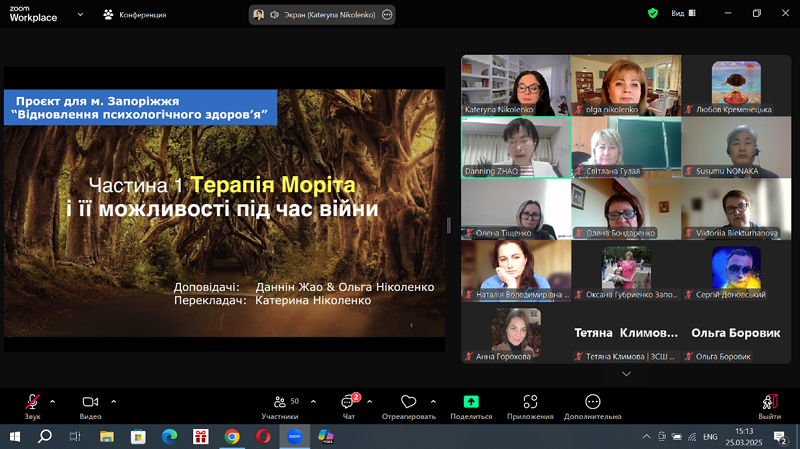The image size is (800, 449).
Task: Open the Чат panel
Action: [x=348, y=403]
